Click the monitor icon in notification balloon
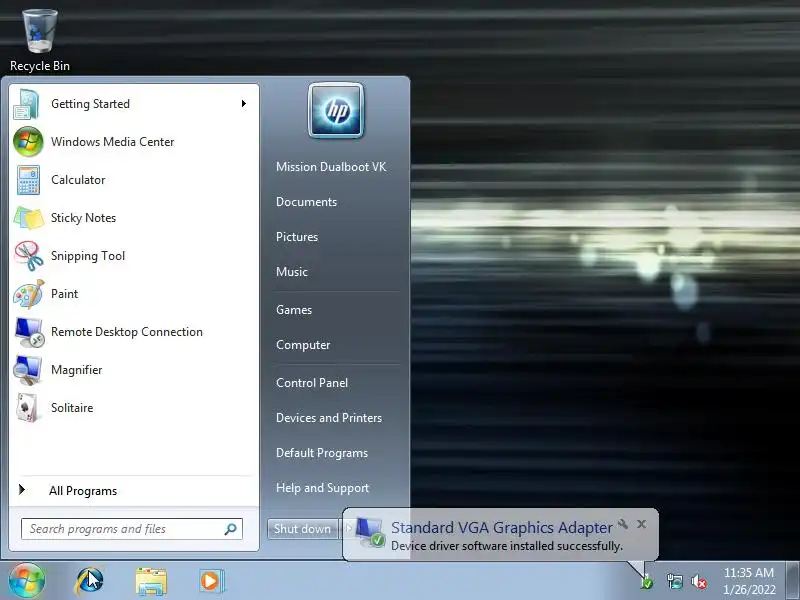Screen dimensions: 800x600 (x=370, y=533)
